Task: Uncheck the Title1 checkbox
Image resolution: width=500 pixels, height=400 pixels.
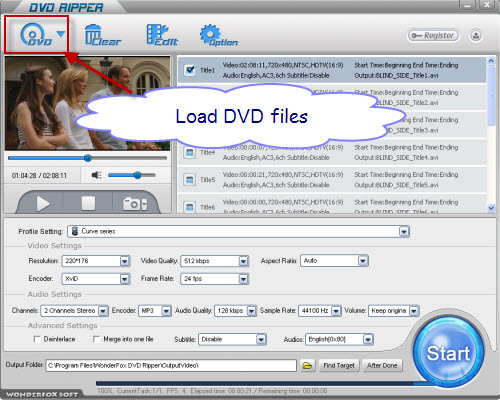Action: click(190, 70)
